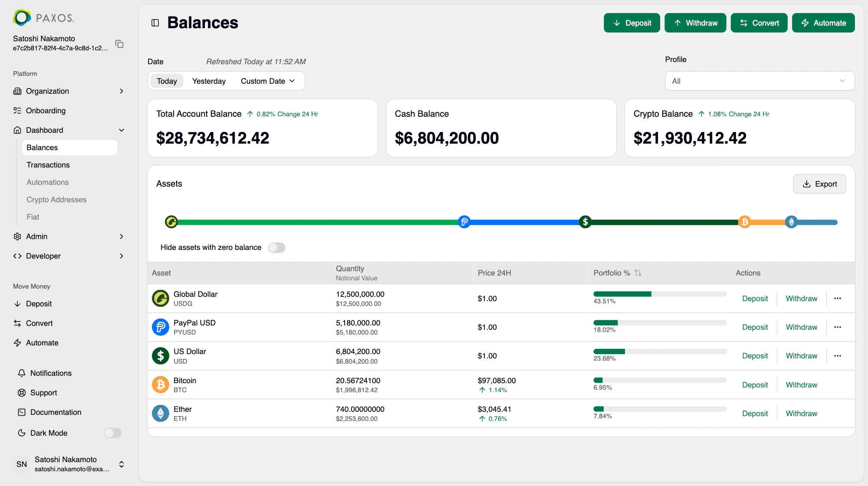The height and width of the screenshot is (486, 868).
Task: Click Deposit link for PayPal USD row
Action: 755,327
